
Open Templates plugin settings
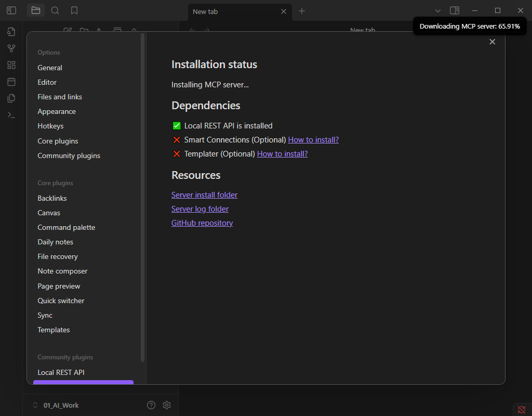tap(54, 330)
